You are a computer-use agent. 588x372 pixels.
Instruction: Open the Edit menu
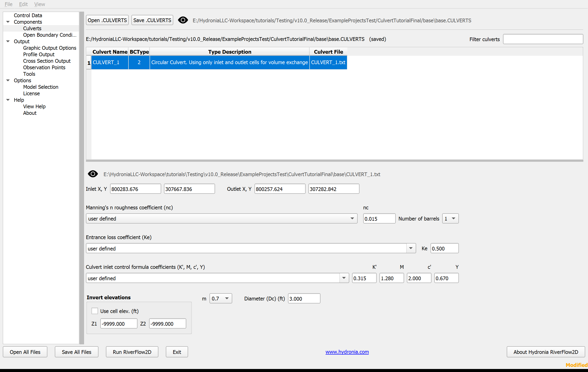pyautogui.click(x=23, y=4)
